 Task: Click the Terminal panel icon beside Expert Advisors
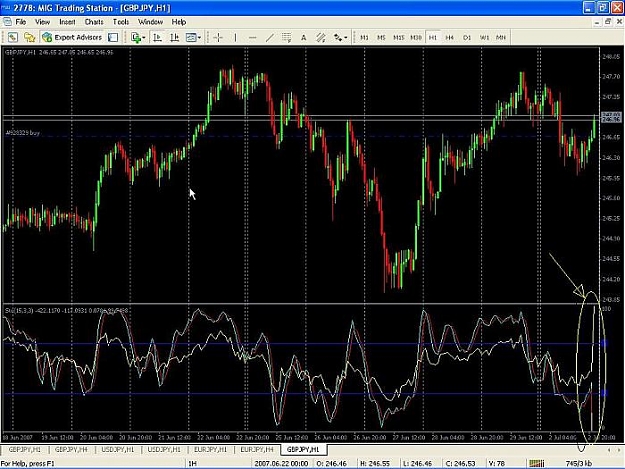[113, 37]
